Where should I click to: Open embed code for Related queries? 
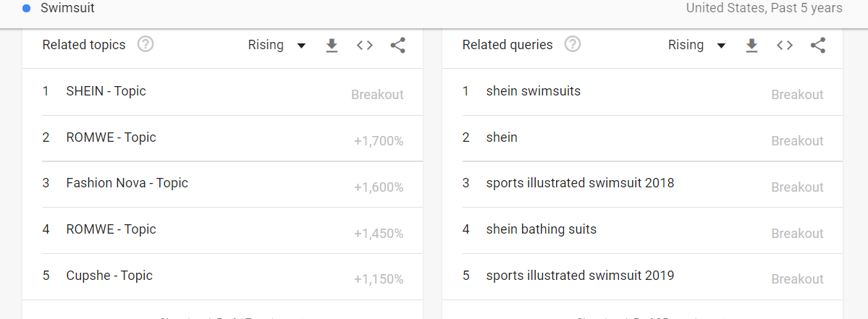click(x=785, y=46)
